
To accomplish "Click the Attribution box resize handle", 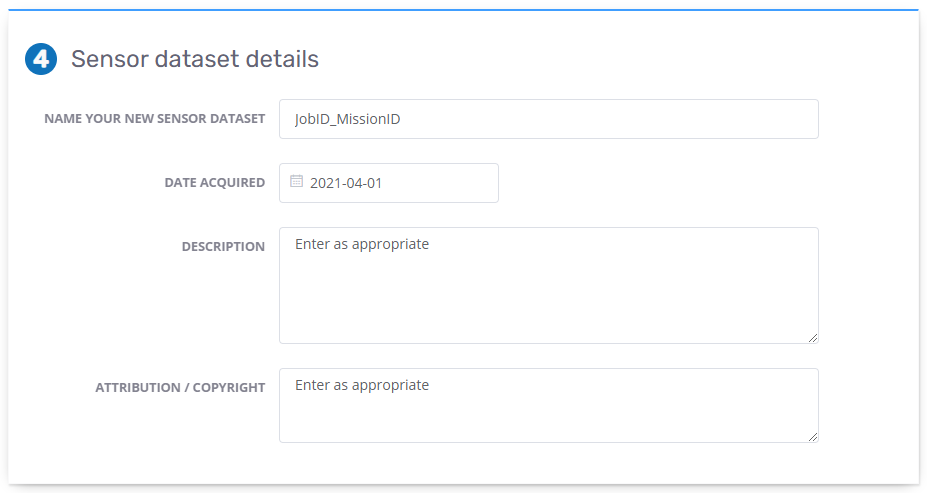I will (813, 437).
